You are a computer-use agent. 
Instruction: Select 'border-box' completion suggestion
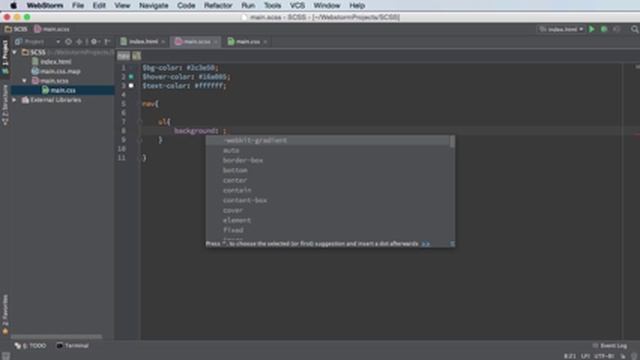point(328,160)
